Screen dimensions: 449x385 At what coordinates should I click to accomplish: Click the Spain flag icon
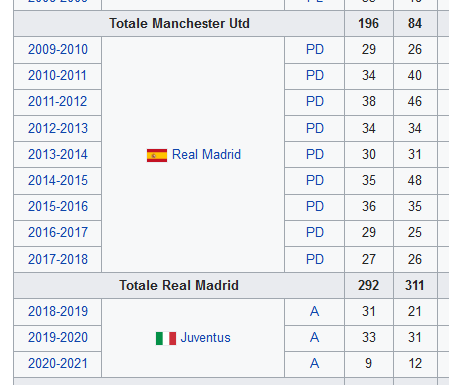(x=157, y=155)
